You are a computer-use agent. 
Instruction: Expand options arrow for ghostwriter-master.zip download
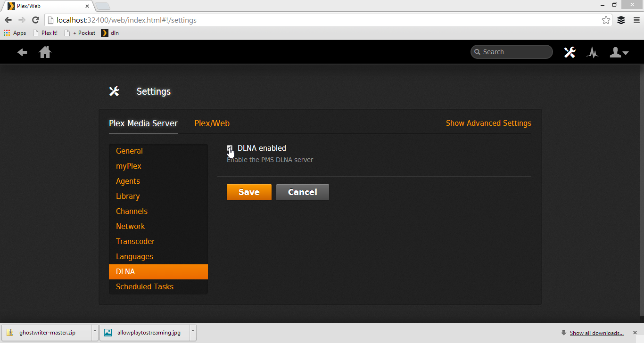click(x=95, y=333)
